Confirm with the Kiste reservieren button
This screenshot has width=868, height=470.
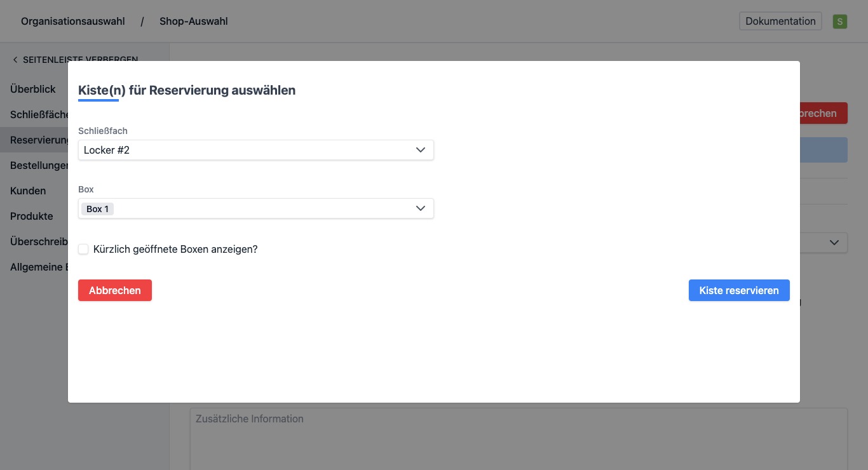tap(738, 290)
